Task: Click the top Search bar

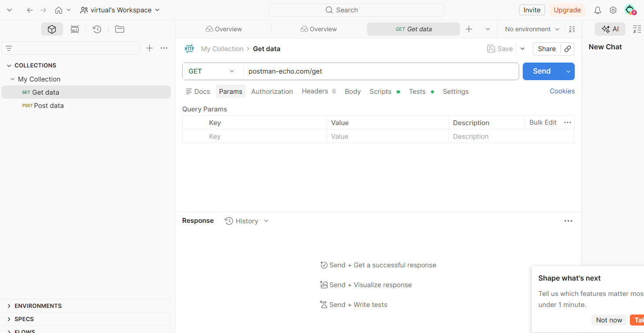Action: pos(356,10)
